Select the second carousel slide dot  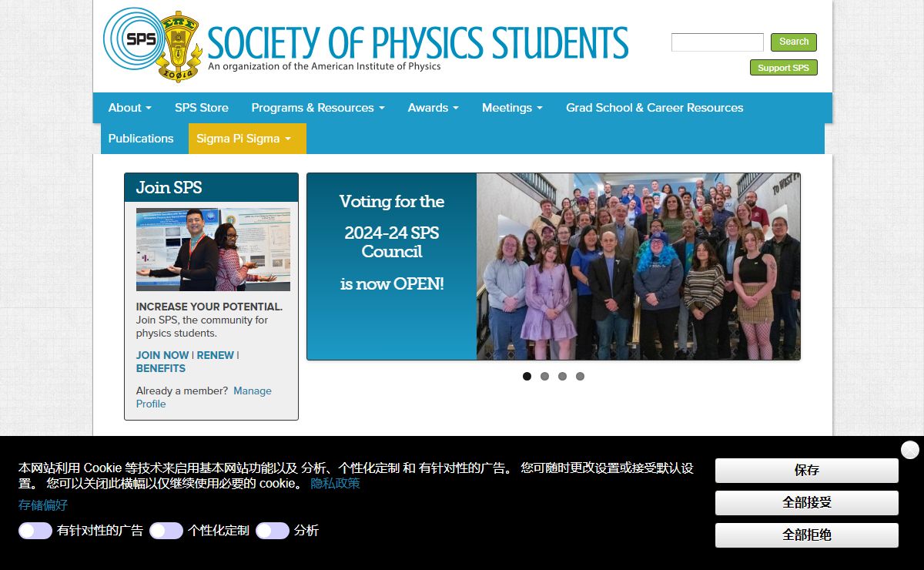tap(544, 377)
